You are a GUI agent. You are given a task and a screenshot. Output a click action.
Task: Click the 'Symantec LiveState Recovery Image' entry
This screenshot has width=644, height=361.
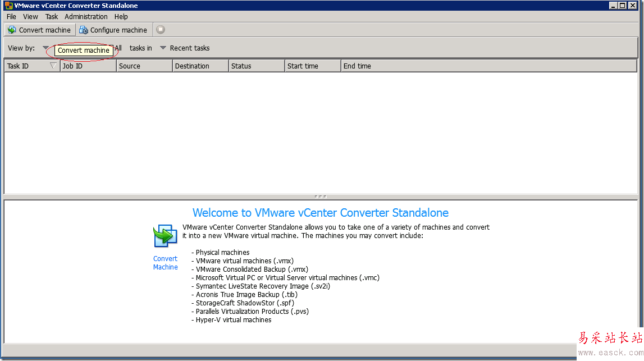point(263,286)
